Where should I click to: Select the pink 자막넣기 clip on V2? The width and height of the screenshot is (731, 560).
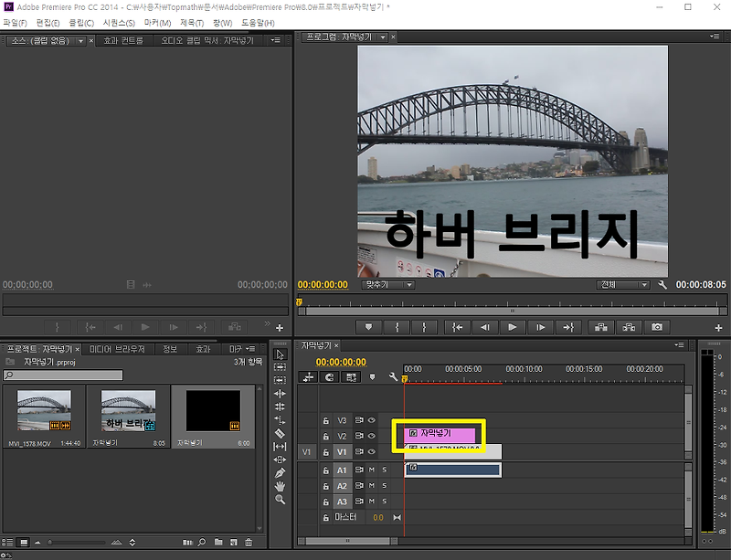(x=440, y=435)
